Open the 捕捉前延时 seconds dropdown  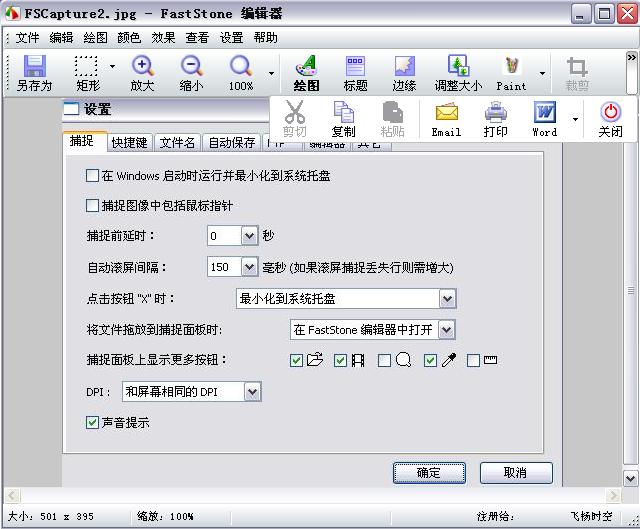249,236
